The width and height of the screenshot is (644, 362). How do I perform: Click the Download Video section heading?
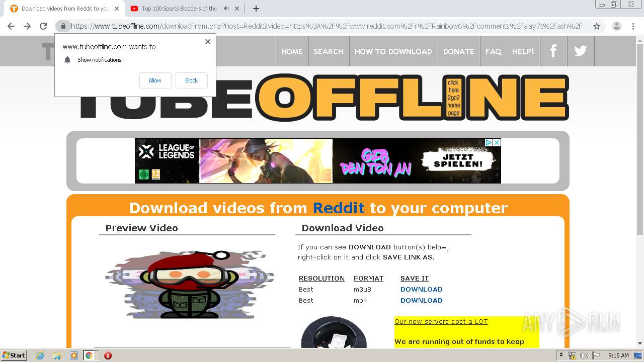[343, 228]
